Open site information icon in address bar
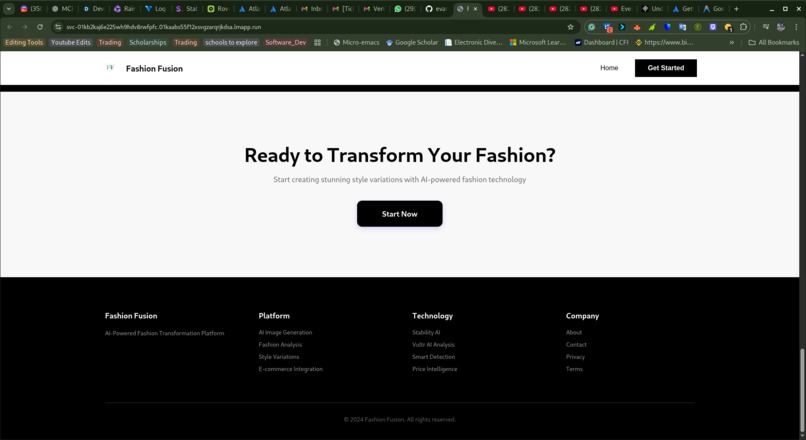The height and width of the screenshot is (440, 806). pyautogui.click(x=58, y=27)
